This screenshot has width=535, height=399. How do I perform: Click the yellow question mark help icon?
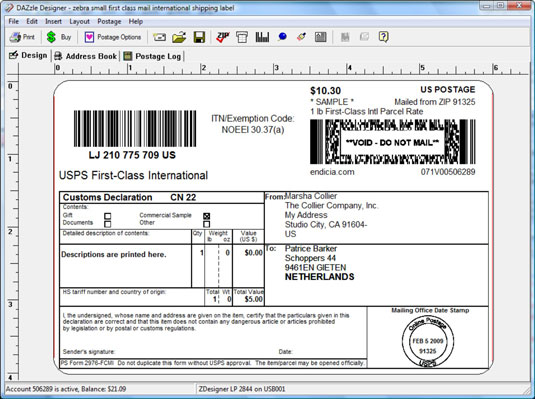click(384, 37)
